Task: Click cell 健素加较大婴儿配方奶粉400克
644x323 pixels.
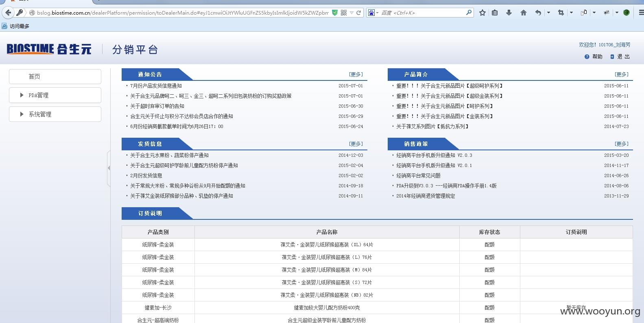Action: click(327, 308)
